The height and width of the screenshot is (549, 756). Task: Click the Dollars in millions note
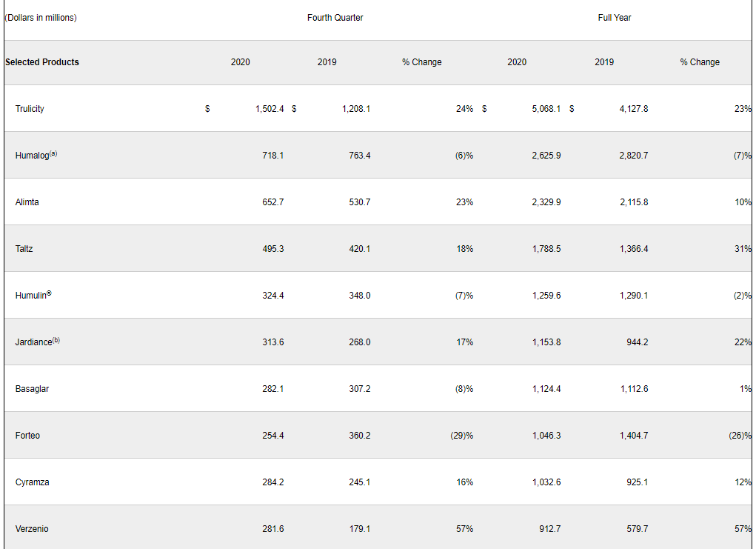41,18
